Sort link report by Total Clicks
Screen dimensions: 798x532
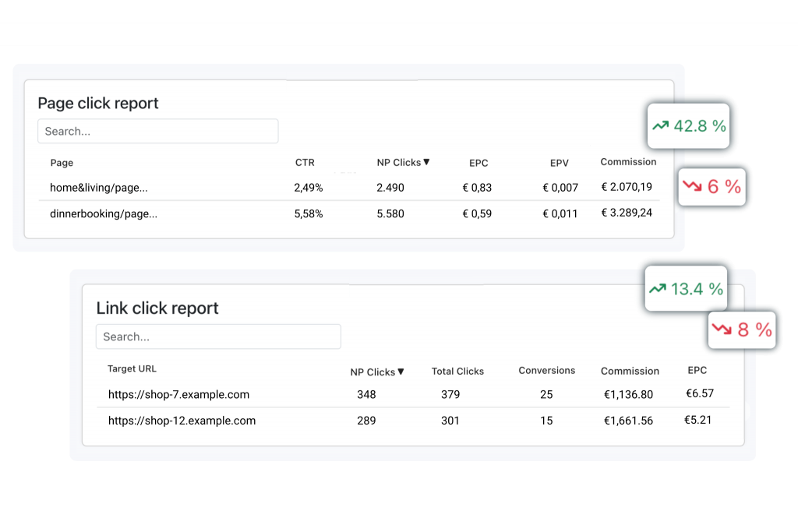457,372
